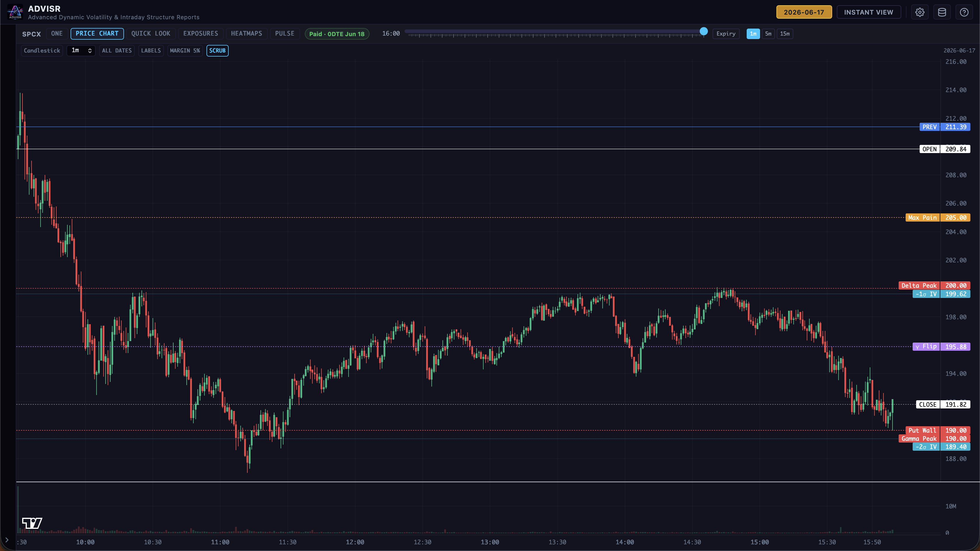
Task: Switch to the PULSE tab
Action: [x=285, y=34]
